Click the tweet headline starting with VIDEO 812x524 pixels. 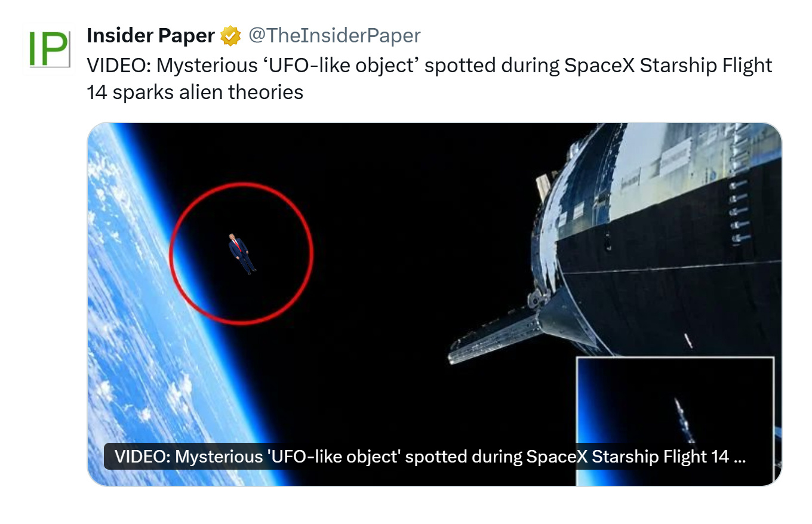[429, 64]
